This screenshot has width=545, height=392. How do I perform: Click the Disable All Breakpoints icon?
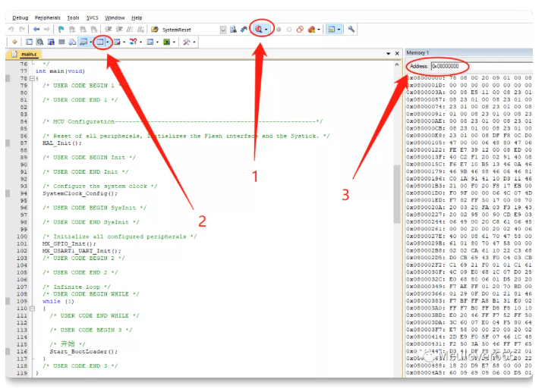(x=300, y=30)
